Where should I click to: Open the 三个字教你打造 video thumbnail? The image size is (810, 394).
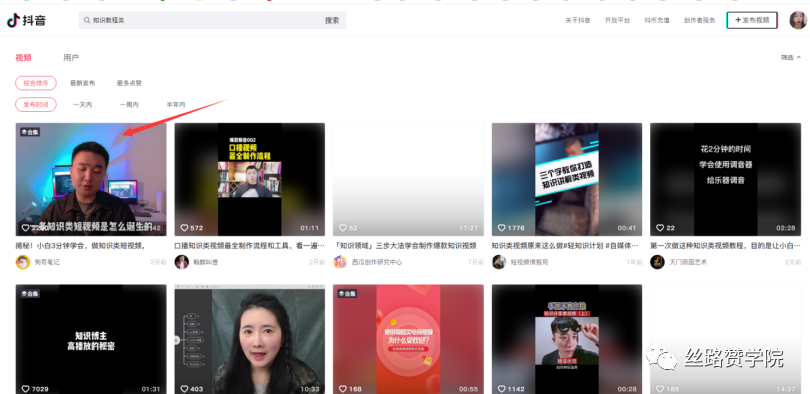(x=567, y=179)
